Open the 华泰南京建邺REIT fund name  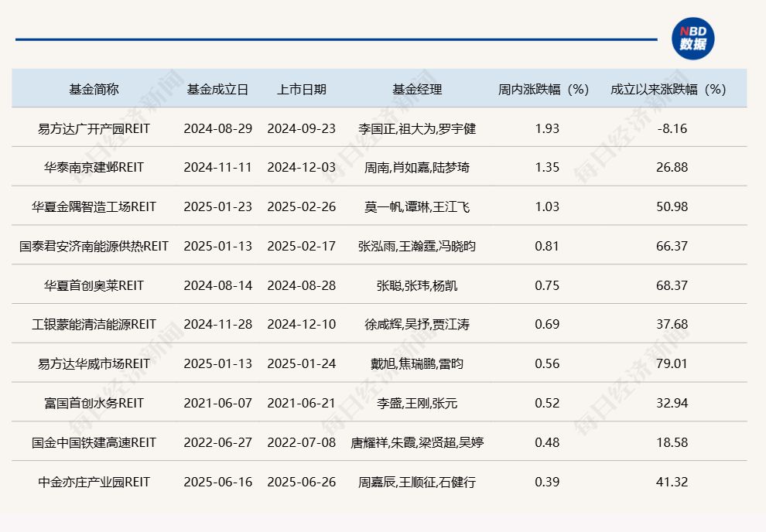(94, 167)
